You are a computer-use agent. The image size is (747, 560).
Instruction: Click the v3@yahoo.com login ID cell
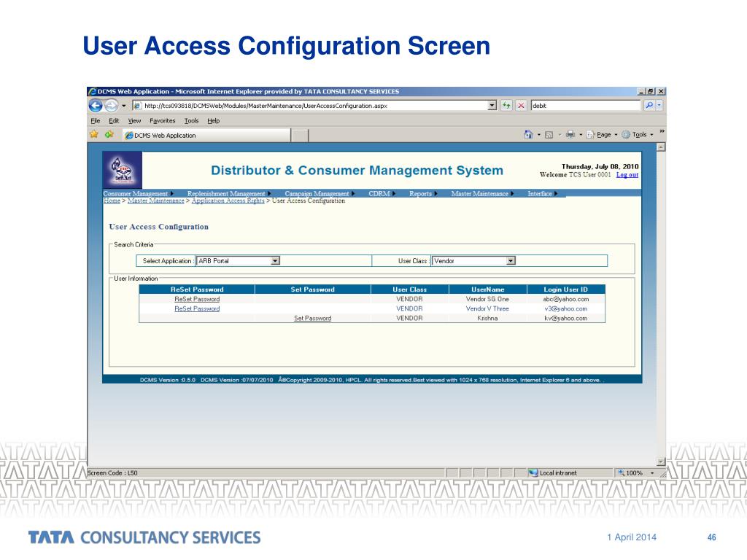566,308
